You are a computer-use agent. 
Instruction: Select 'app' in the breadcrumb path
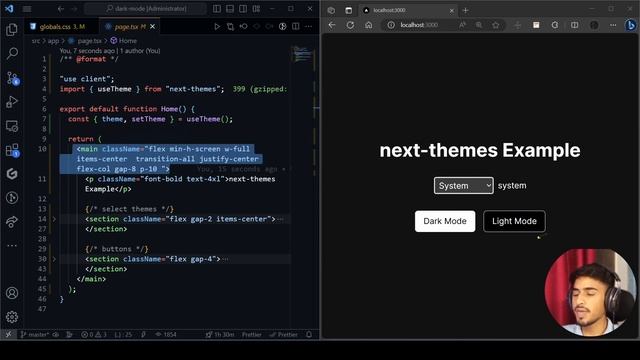coord(53,41)
